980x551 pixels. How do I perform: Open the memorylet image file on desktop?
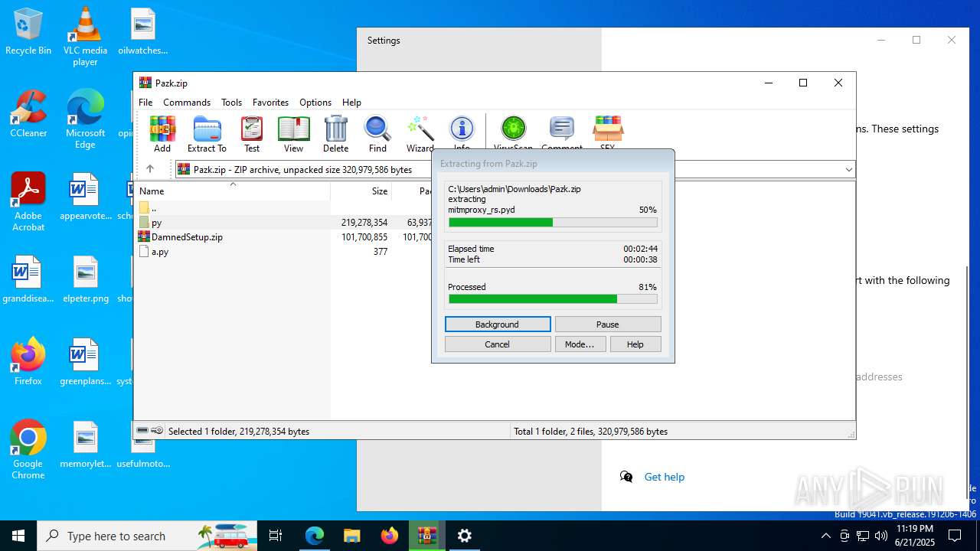85,445
